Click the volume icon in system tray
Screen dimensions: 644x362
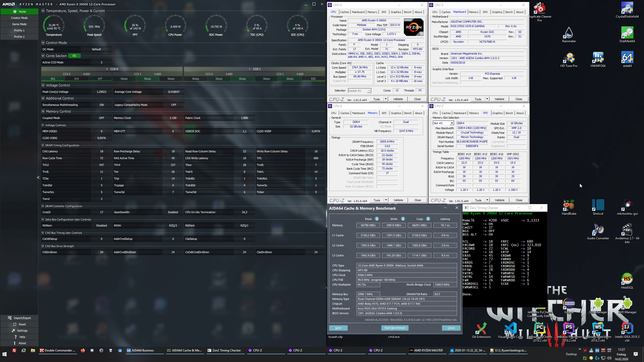click(x=609, y=358)
